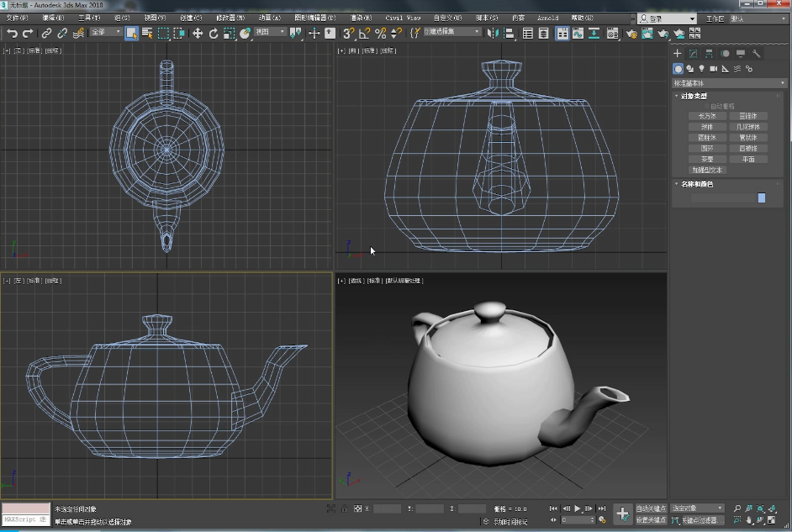Switch to the Lights category icon
The height and width of the screenshot is (532, 792).
pyautogui.click(x=701, y=69)
